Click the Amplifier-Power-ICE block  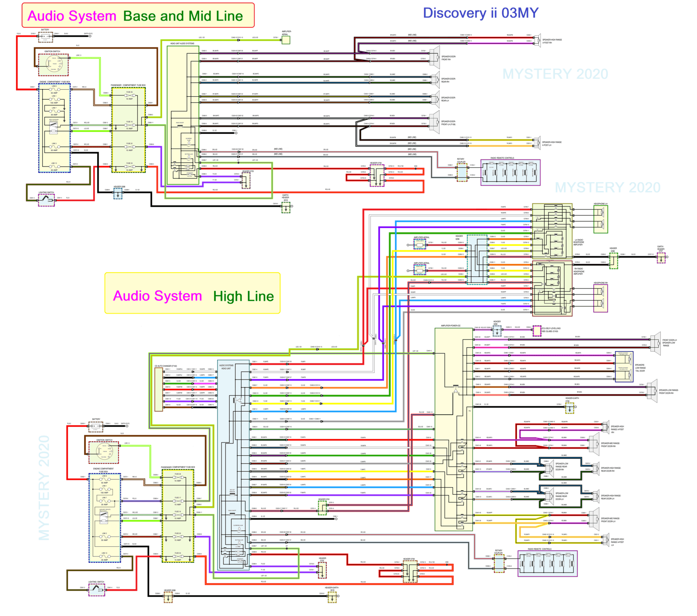tap(454, 429)
